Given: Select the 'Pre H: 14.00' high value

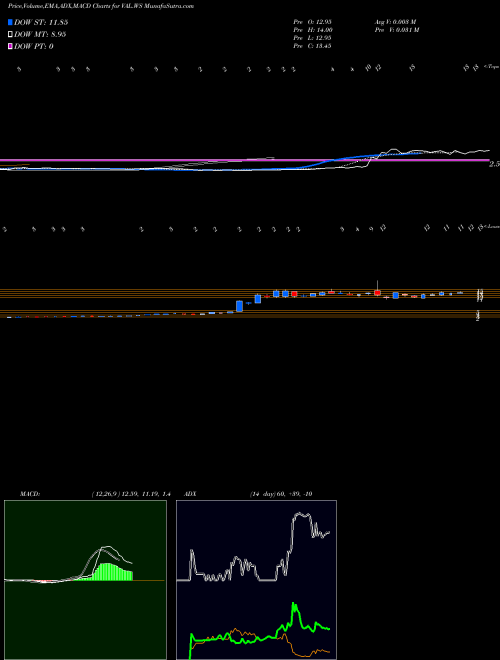Looking at the screenshot, I should tap(313, 29).
